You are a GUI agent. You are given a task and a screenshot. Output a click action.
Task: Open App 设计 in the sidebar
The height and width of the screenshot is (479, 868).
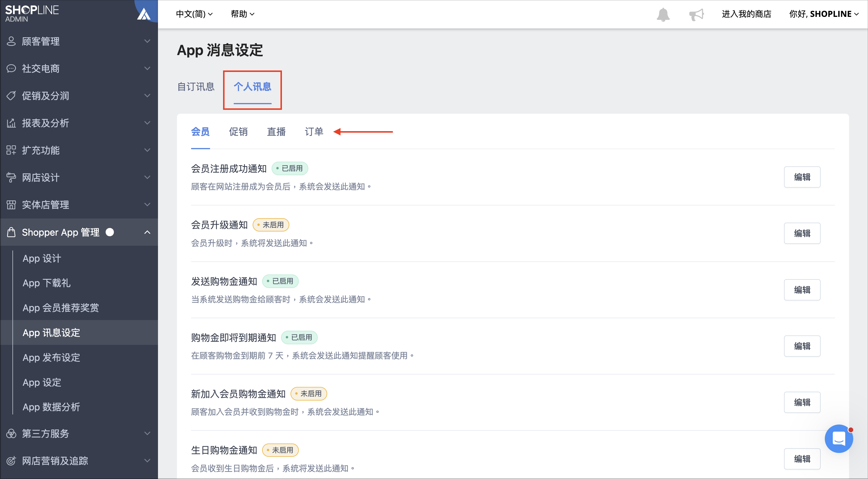coord(42,258)
